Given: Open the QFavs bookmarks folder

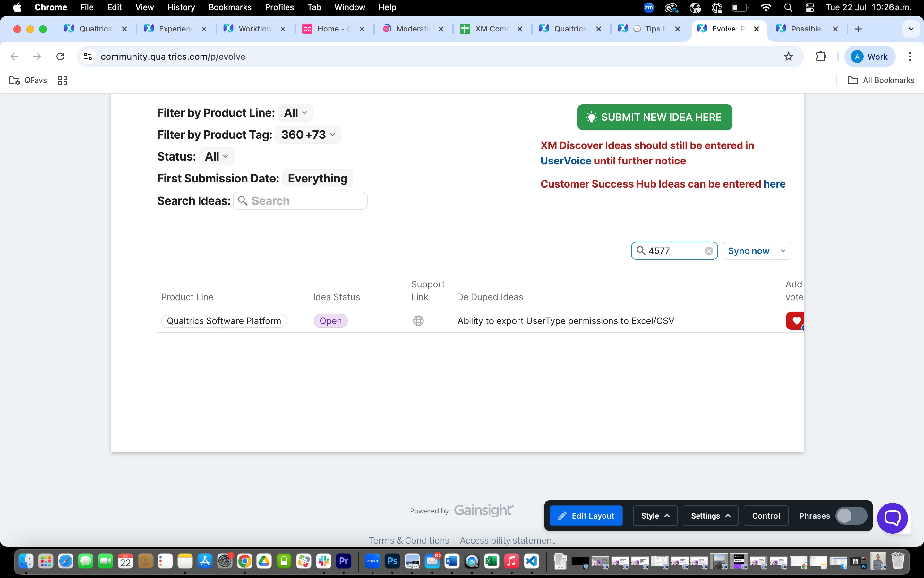Looking at the screenshot, I should point(28,80).
